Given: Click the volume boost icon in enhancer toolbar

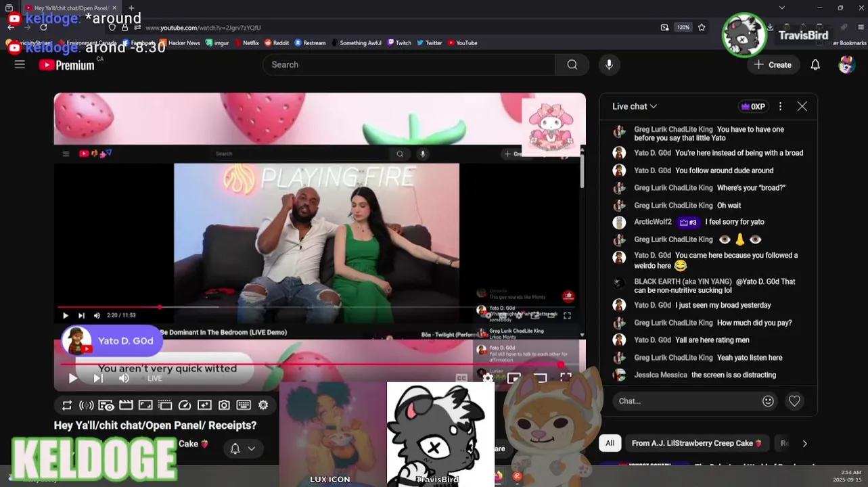Looking at the screenshot, I should [87, 405].
